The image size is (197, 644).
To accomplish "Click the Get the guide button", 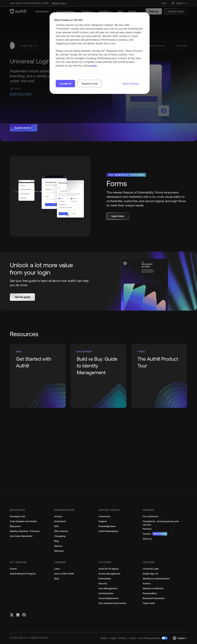I will (22, 297).
